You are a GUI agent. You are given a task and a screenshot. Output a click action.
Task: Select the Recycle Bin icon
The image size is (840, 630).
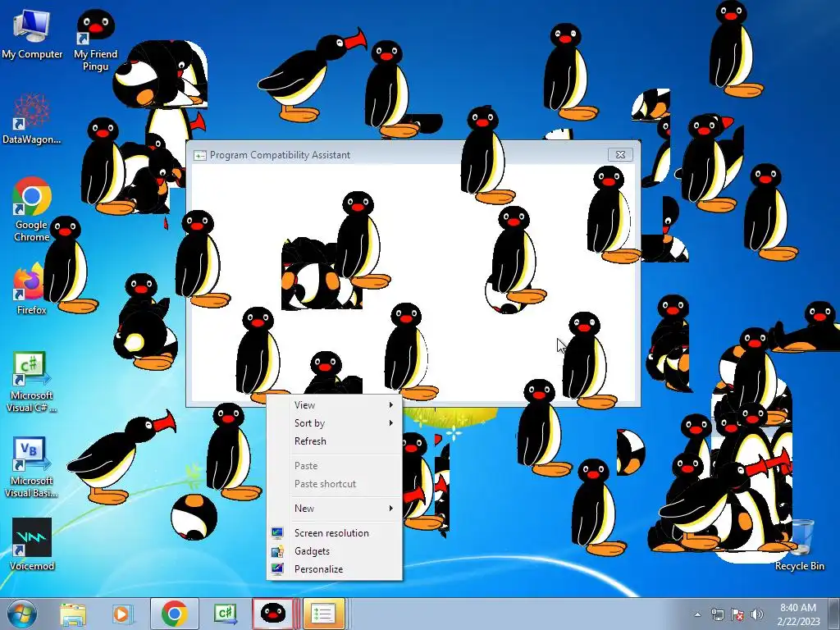click(799, 545)
